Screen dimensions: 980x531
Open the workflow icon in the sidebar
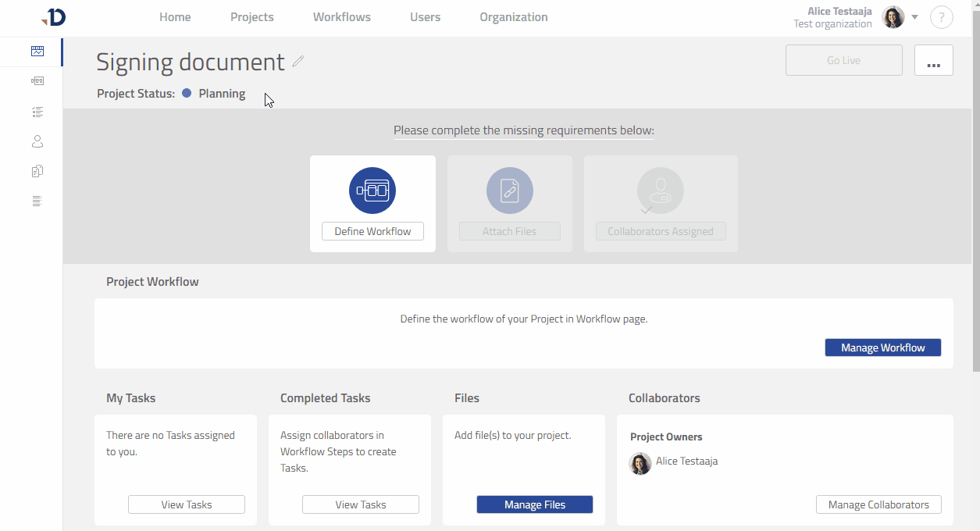(37, 81)
